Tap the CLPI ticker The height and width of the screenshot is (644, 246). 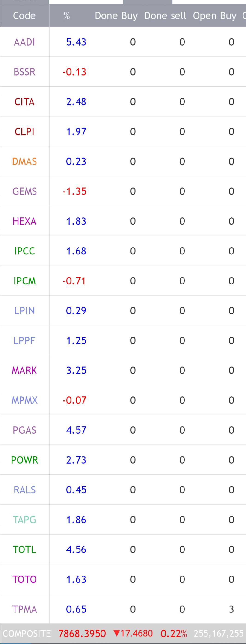[24, 132]
